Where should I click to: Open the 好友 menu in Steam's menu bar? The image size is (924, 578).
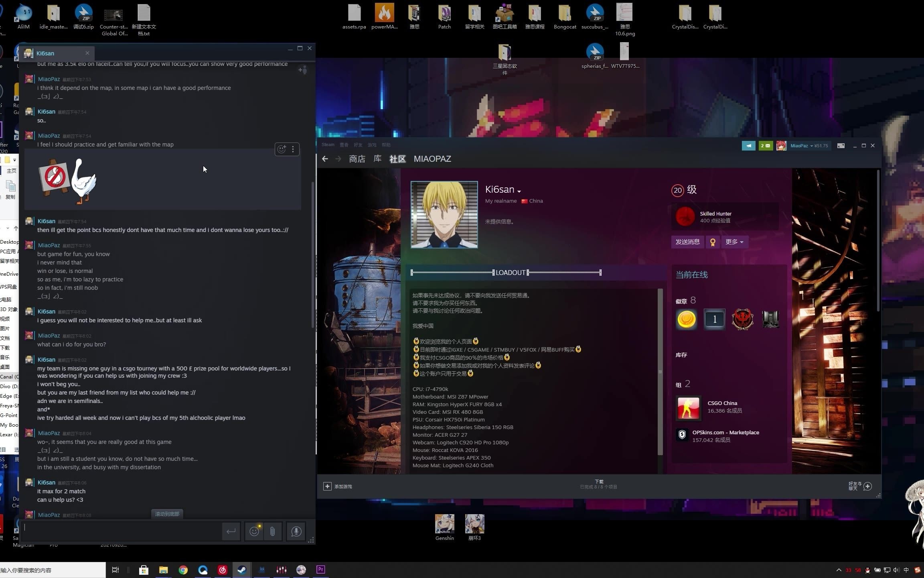click(357, 145)
